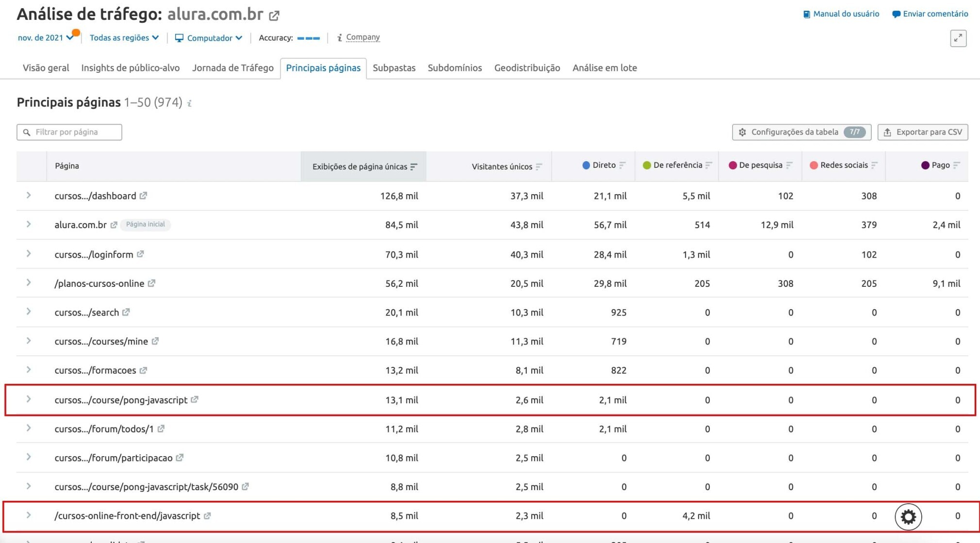Viewport: 980px width, 543px height.
Task: Open Computador device dropdown
Action: [x=209, y=38]
